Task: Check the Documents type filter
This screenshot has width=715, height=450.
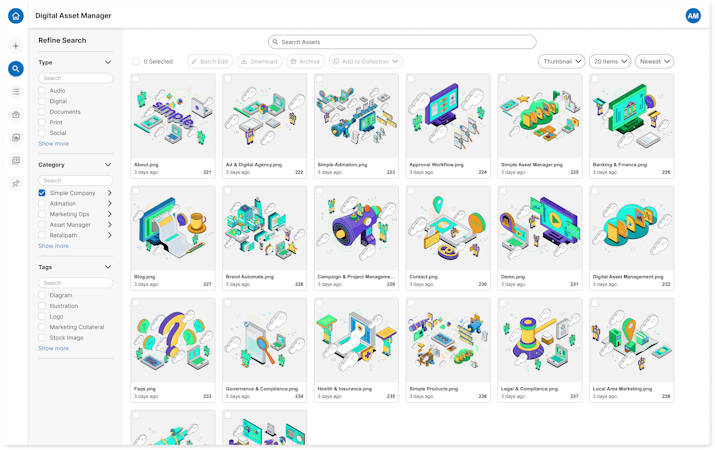Action: (42, 112)
